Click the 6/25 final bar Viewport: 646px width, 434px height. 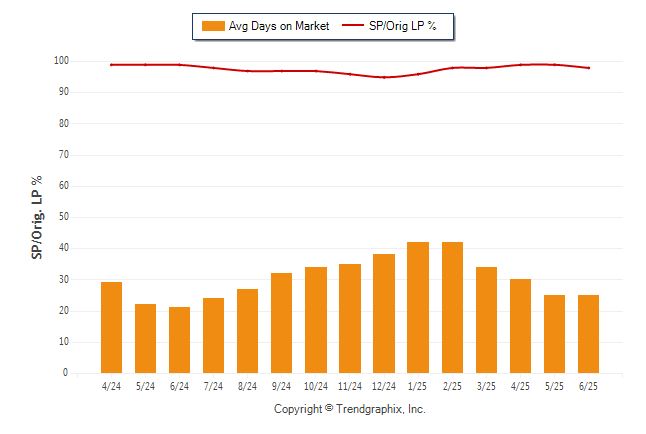(x=588, y=334)
